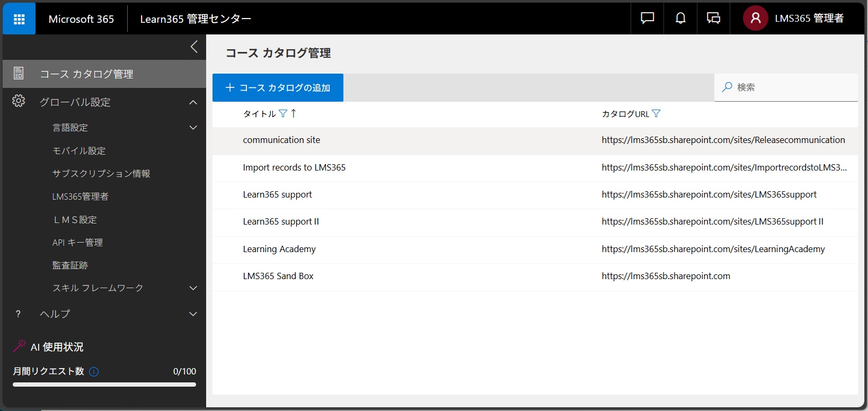Click the コース カタログ管理 document icon
The image size is (868, 411).
[19, 74]
